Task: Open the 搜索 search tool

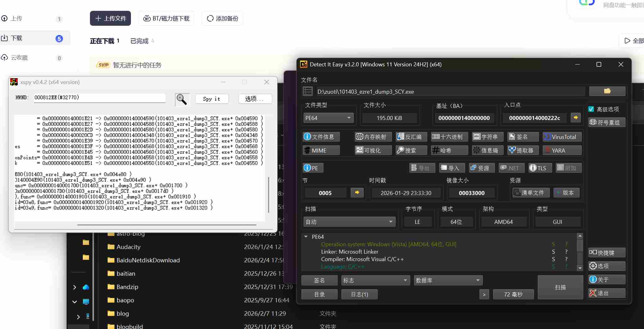Action: 411,150
